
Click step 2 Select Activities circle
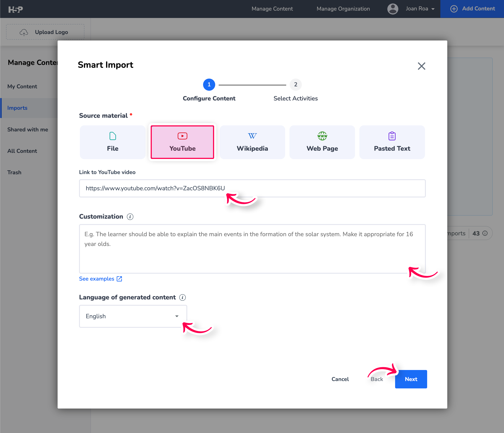pyautogui.click(x=296, y=85)
